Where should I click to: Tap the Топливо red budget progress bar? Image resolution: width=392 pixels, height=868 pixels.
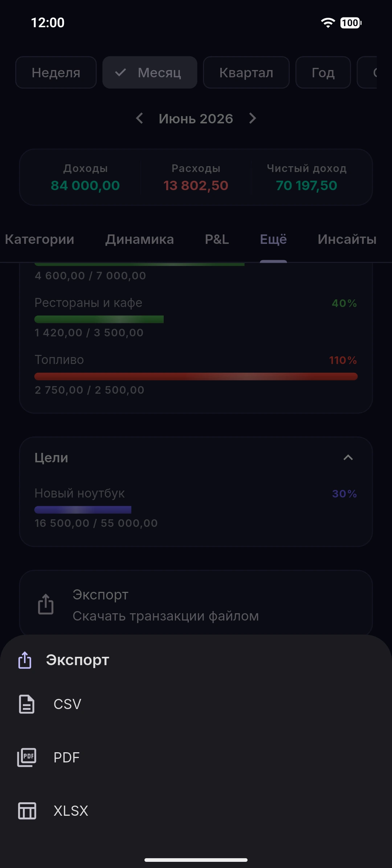pyautogui.click(x=196, y=376)
